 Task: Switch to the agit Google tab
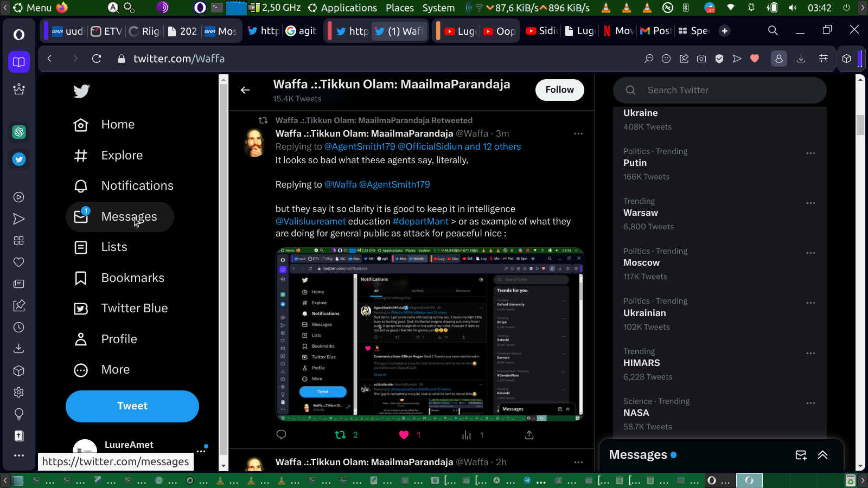301,31
